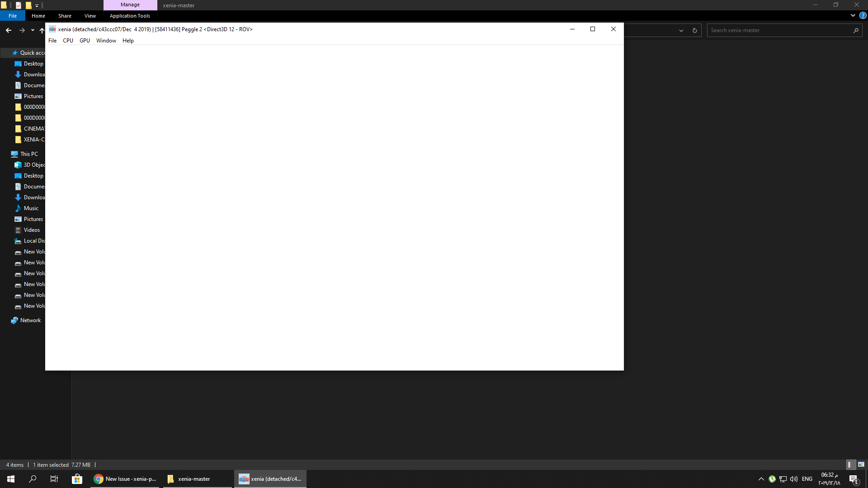This screenshot has width=868, height=488.
Task: Click the File tab in Explorer ribbon
Action: tap(13, 16)
